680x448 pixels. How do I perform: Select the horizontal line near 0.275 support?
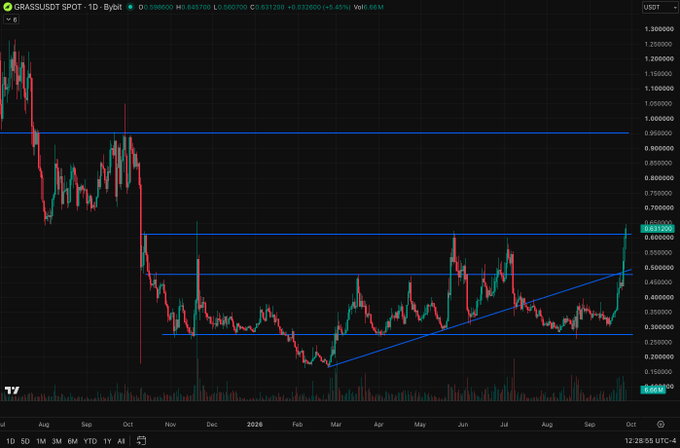[397, 334]
